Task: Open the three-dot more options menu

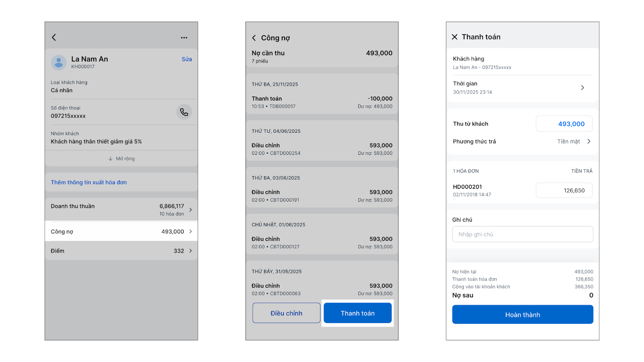Action: 184,38
